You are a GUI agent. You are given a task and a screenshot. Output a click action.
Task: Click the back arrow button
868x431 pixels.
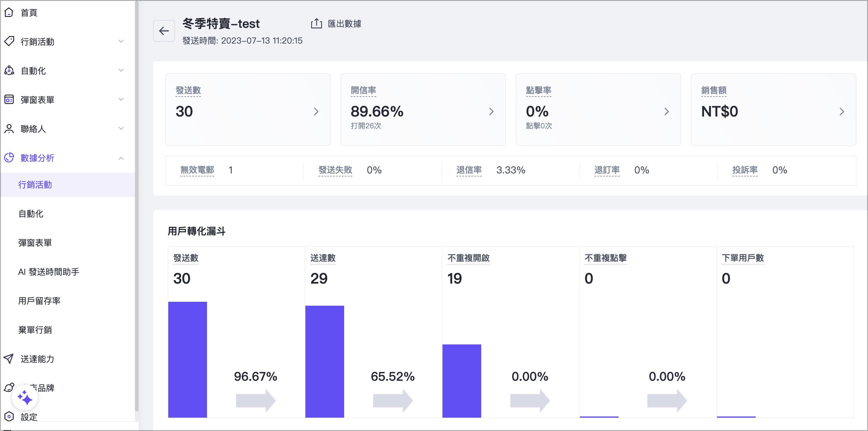(164, 31)
